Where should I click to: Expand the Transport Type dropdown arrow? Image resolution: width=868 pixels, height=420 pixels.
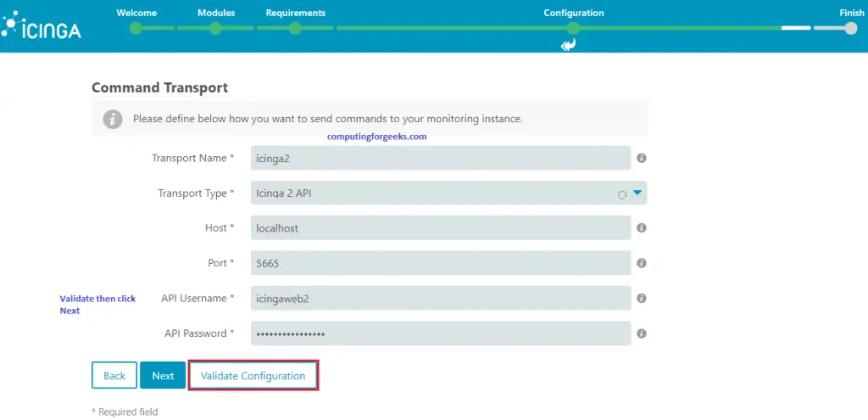(637, 193)
